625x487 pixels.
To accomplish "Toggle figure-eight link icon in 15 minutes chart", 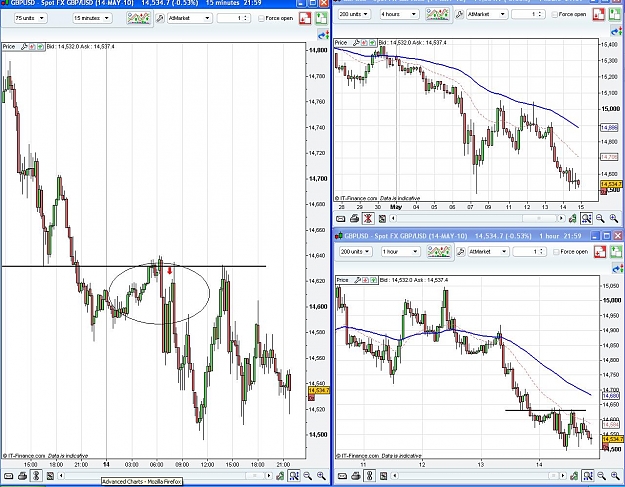I will click(36, 475).
